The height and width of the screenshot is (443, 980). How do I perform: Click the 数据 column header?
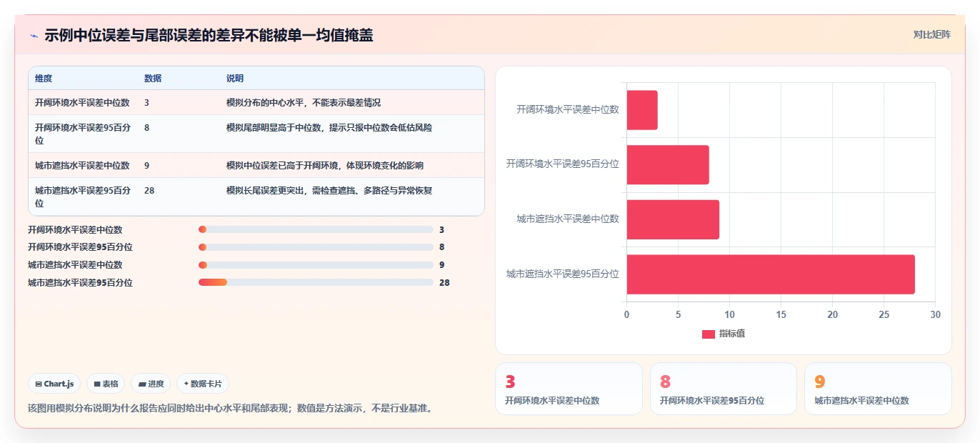[153, 78]
